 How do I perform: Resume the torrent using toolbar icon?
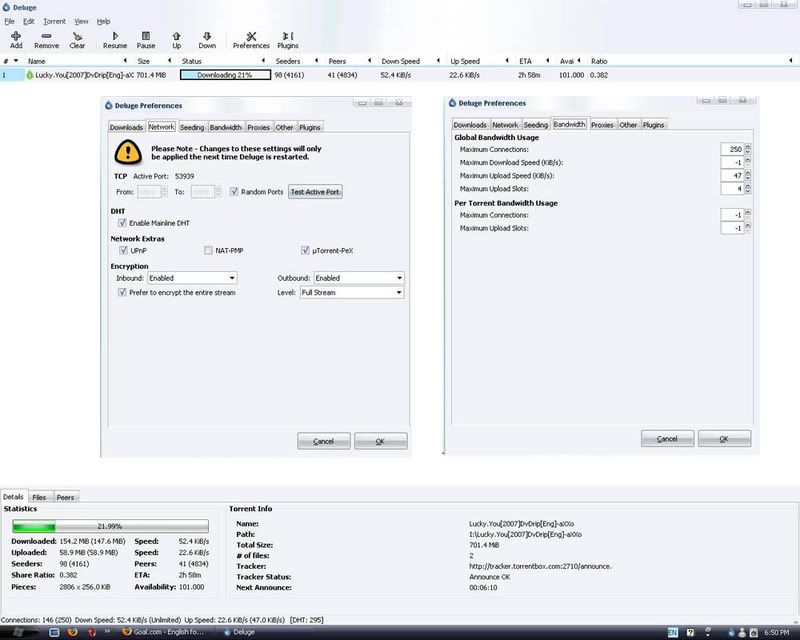click(115, 38)
